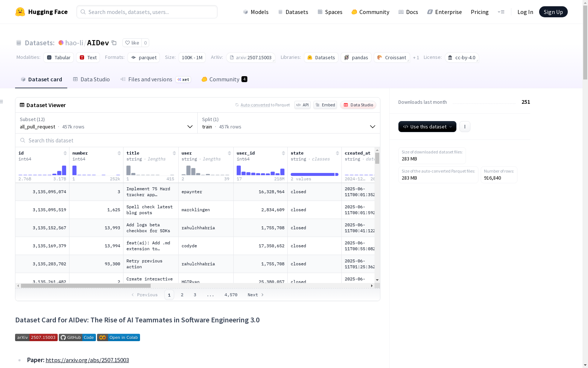Screen dimensions: 588x368
Task: Click the Embed button
Action: coord(325,105)
